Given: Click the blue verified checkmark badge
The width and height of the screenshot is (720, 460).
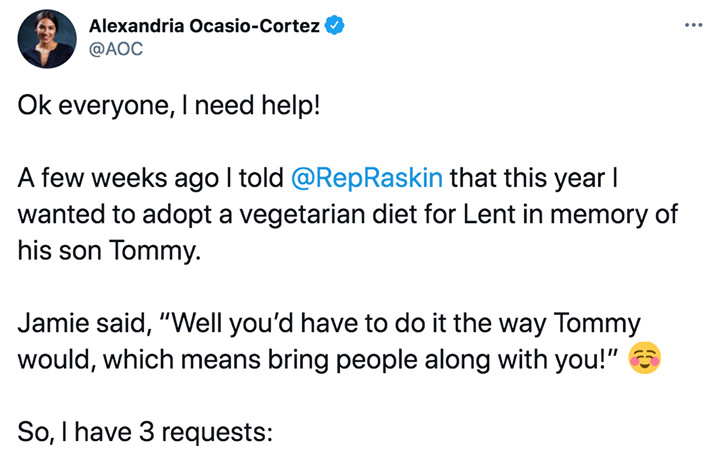Looking at the screenshot, I should coord(335,25).
